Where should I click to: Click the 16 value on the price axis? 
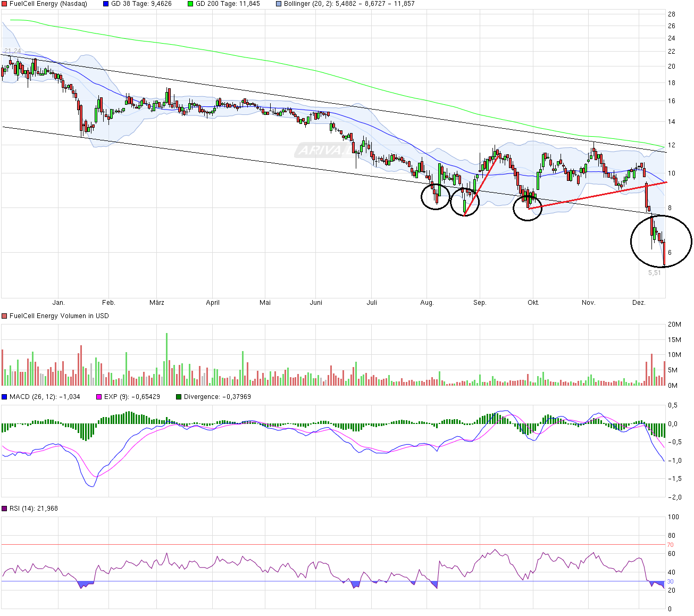pos(672,101)
